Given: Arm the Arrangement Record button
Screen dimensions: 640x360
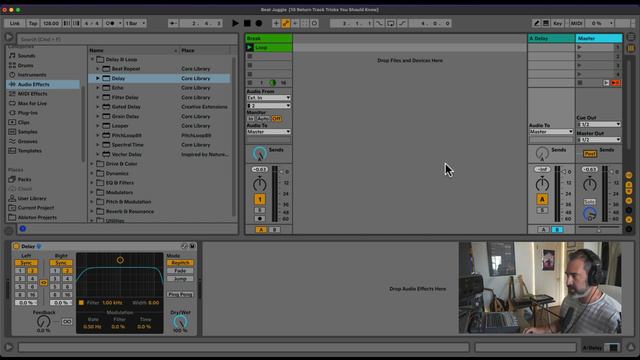Looking at the screenshot, I should coord(258,23).
